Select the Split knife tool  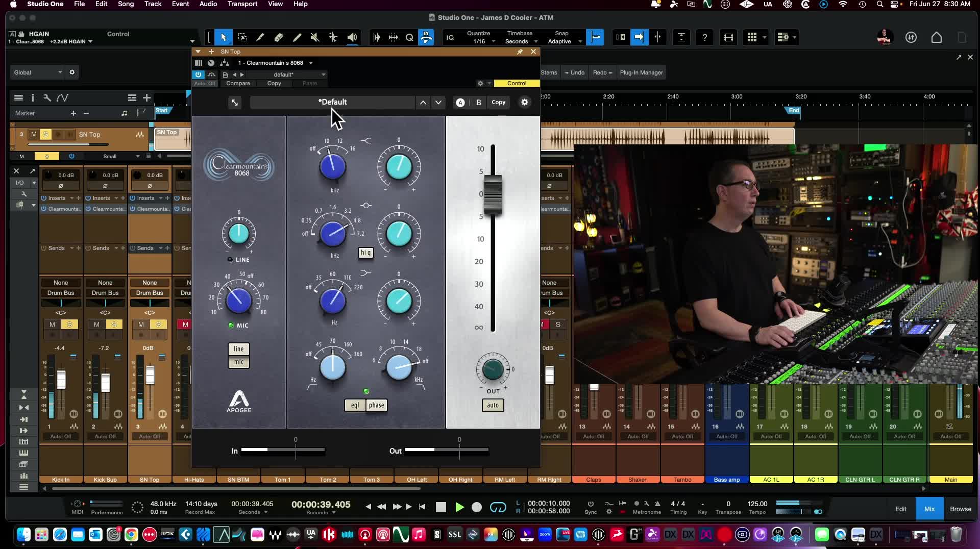click(x=260, y=37)
